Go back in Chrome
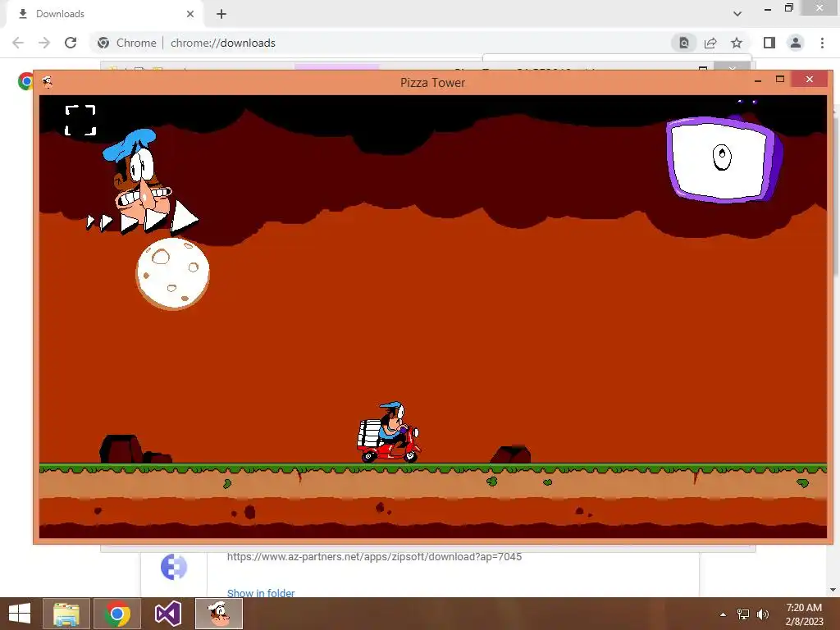Image resolution: width=840 pixels, height=630 pixels. point(18,43)
